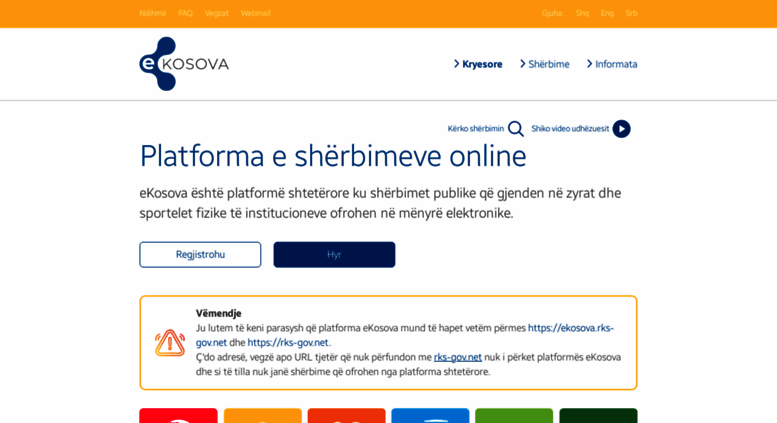777x423 pixels.
Task: Open the FAQ page
Action: [185, 13]
